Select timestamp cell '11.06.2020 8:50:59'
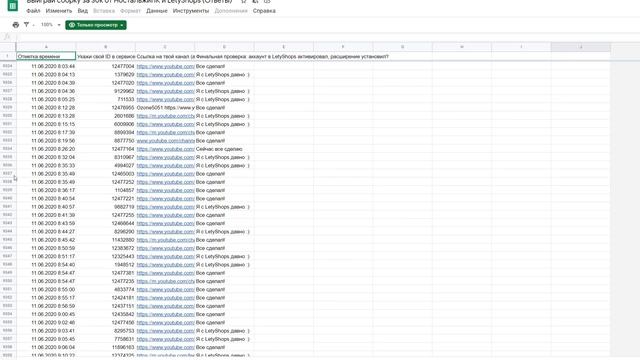Screen dimensions: 640x360 46,248
